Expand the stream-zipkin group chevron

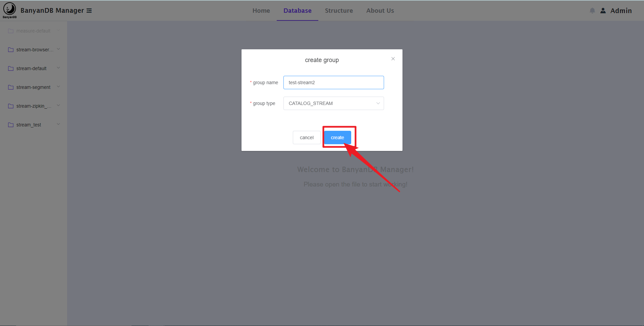(58, 106)
